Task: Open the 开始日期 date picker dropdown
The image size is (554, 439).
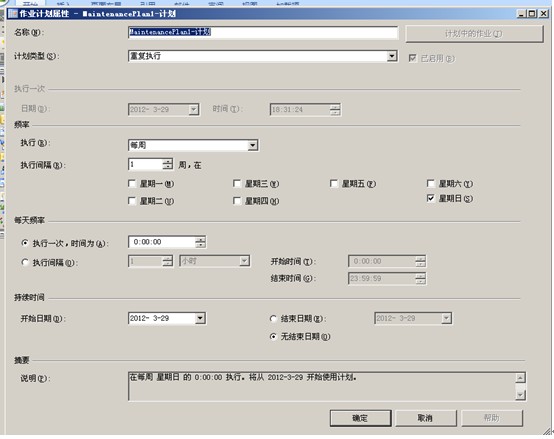Action: tap(200, 318)
